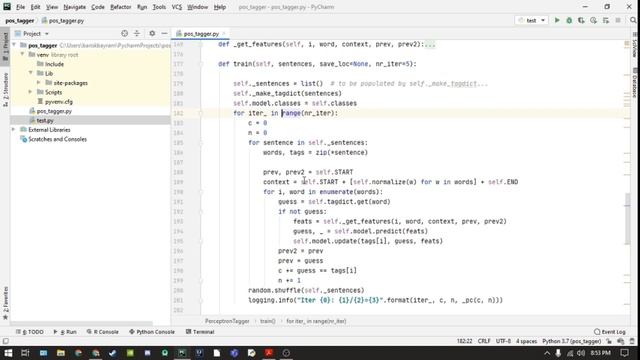Open the Event Log
Screen dimensions: 640x360
(x=610, y=332)
